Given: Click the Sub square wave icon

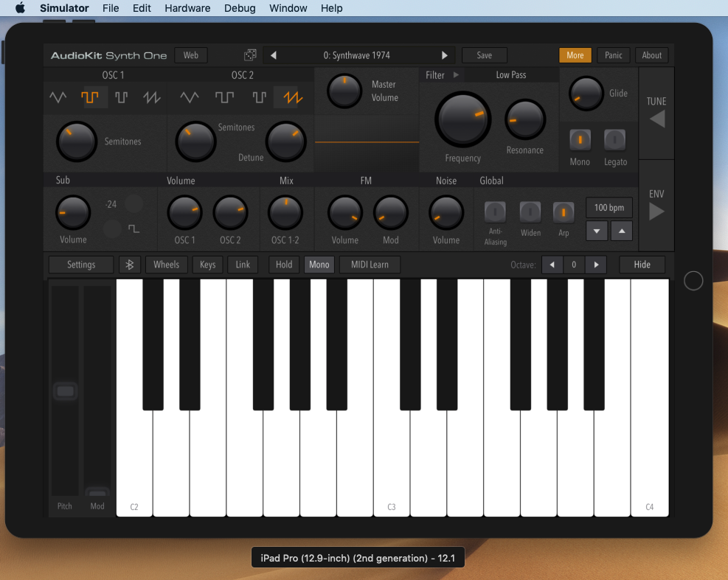Looking at the screenshot, I should pyautogui.click(x=134, y=228).
